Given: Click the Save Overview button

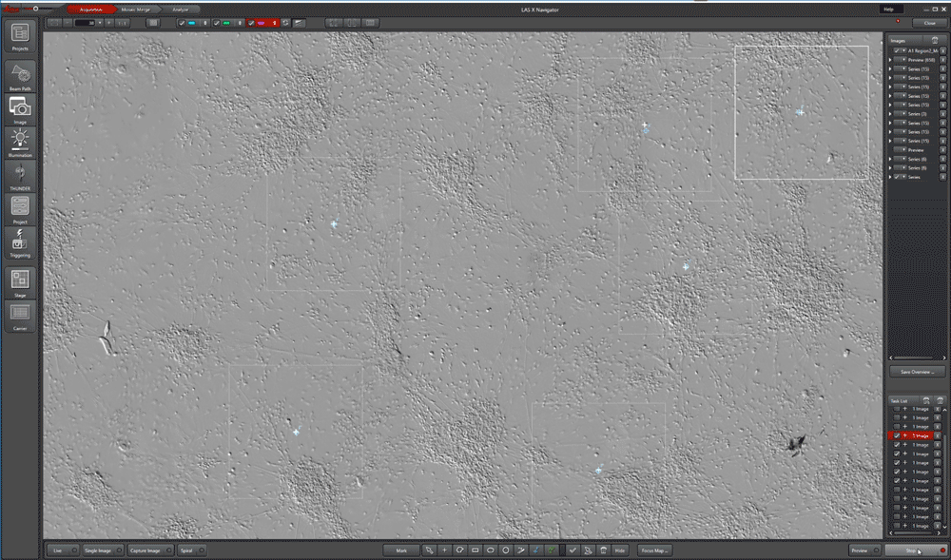Looking at the screenshot, I should pyautogui.click(x=917, y=372).
